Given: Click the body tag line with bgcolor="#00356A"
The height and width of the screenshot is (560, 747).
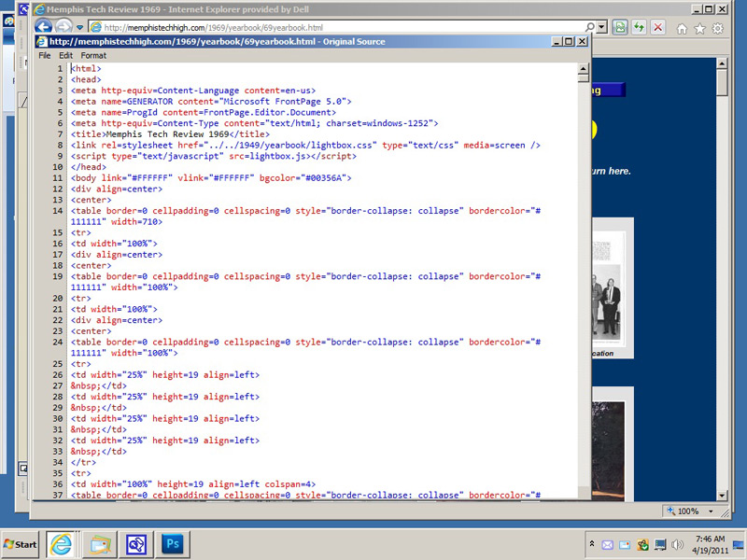Looking at the screenshot, I should [211, 178].
